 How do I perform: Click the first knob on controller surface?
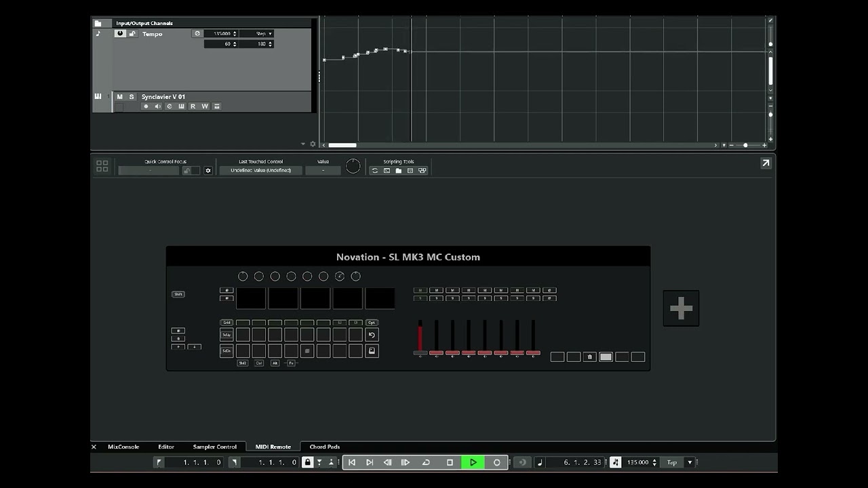click(x=243, y=277)
